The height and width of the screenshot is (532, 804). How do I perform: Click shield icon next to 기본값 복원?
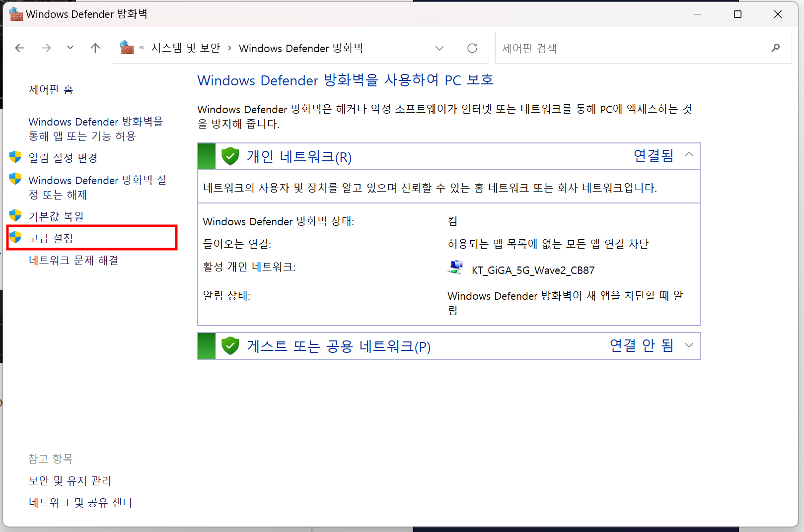(x=15, y=215)
